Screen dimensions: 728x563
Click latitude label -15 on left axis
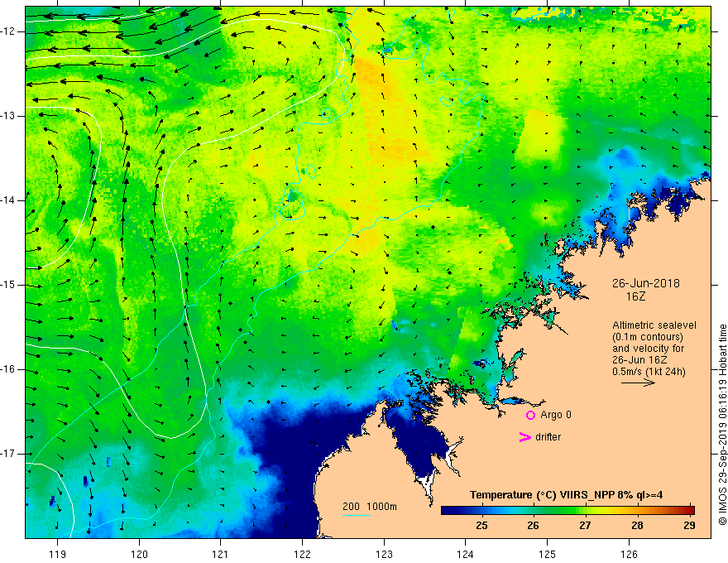pyautogui.click(x=9, y=285)
